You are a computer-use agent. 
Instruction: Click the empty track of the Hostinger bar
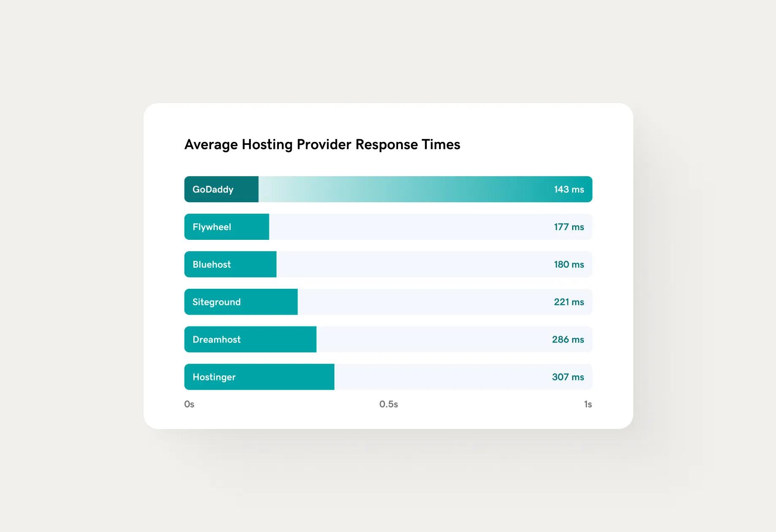click(x=439, y=377)
